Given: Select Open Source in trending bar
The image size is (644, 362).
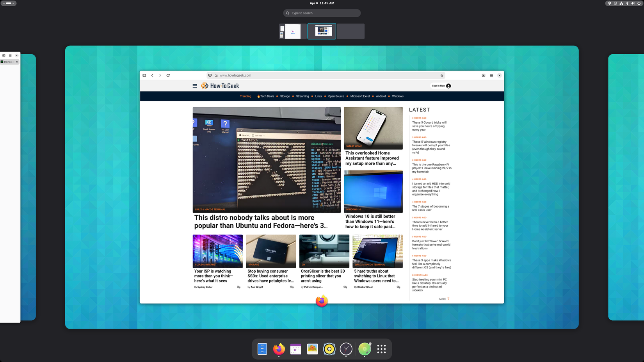Looking at the screenshot, I should 336,96.
